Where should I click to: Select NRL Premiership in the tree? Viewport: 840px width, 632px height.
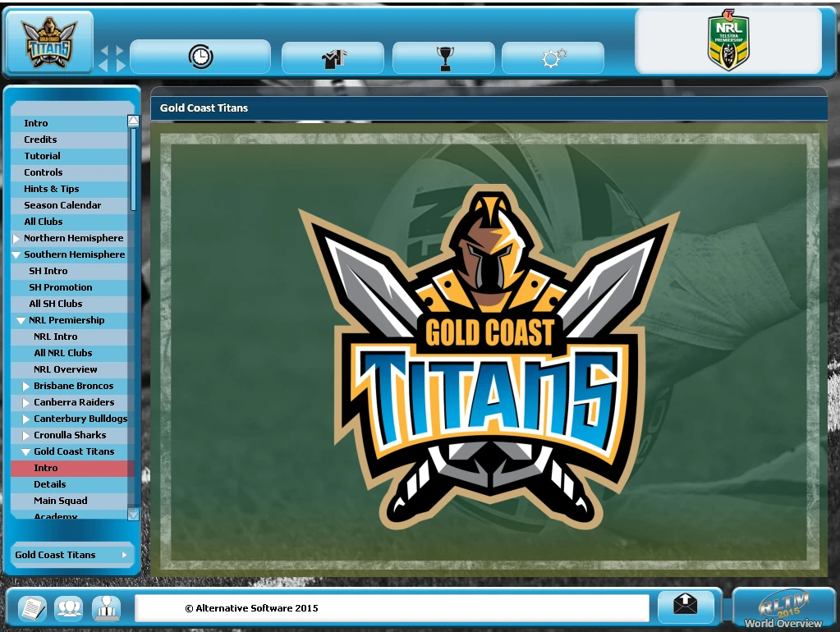(x=67, y=320)
